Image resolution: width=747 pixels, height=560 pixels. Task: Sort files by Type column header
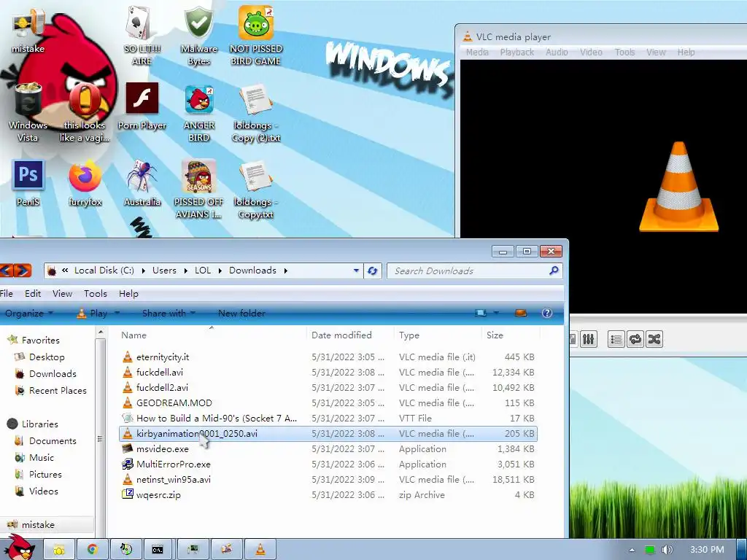(x=438, y=335)
